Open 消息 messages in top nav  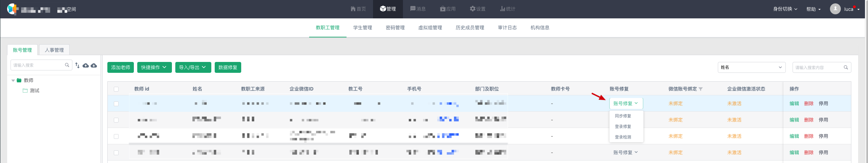pos(418,9)
